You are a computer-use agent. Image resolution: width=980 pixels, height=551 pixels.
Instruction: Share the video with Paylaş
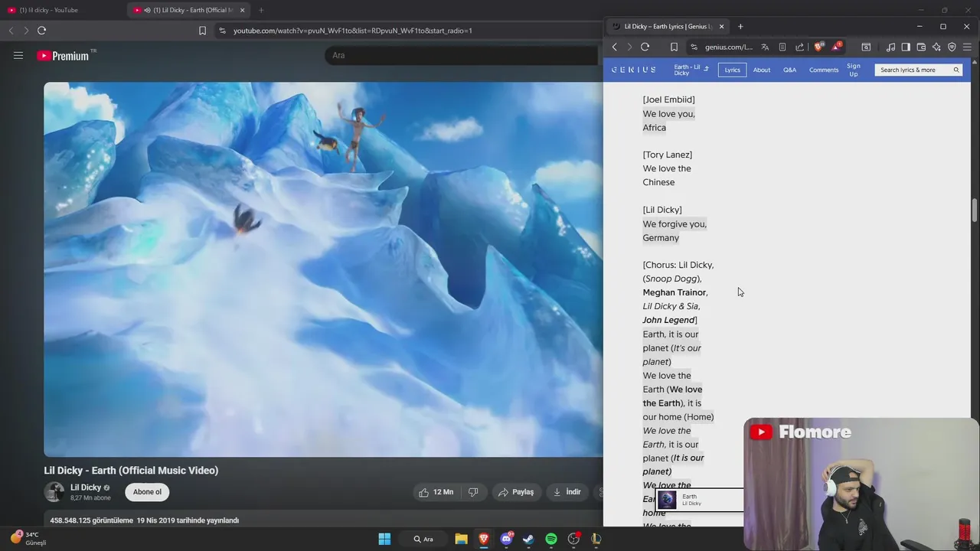516,492
